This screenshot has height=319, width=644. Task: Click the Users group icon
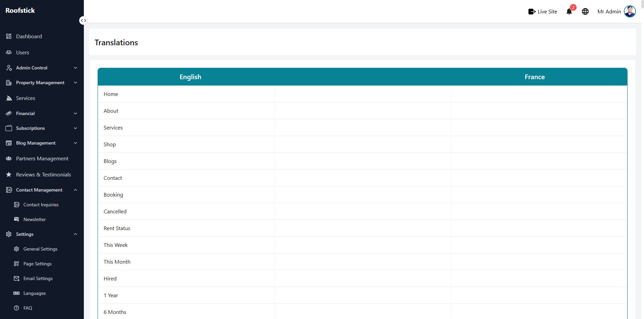point(9,52)
